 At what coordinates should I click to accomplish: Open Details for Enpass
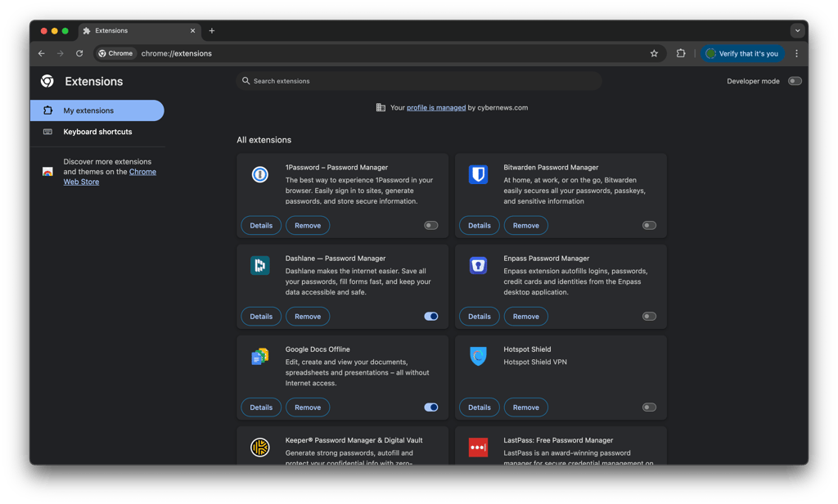tap(479, 317)
